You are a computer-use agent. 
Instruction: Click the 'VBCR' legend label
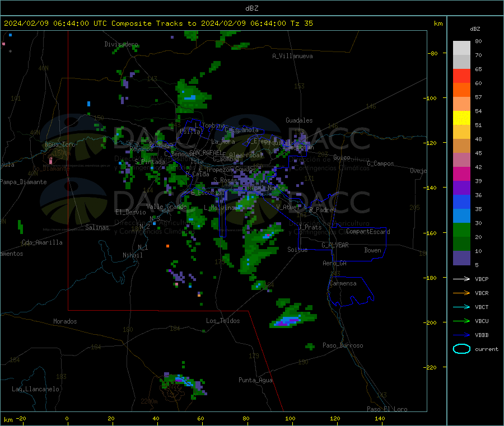pyautogui.click(x=482, y=293)
